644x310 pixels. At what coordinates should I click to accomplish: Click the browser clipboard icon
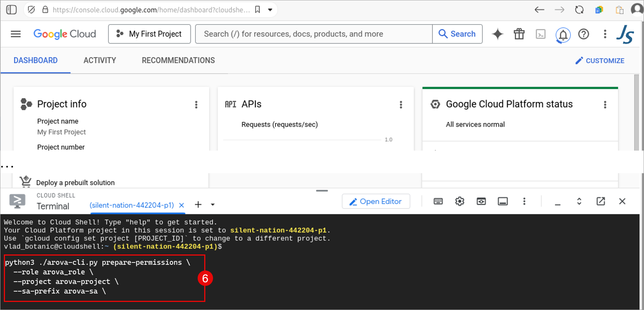click(619, 10)
